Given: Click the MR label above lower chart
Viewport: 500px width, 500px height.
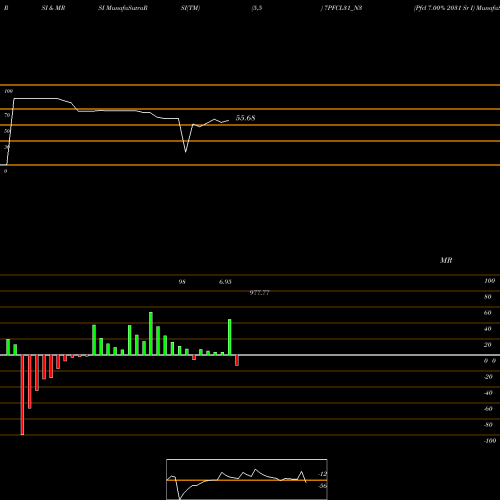Looking at the screenshot, I should (446, 260).
